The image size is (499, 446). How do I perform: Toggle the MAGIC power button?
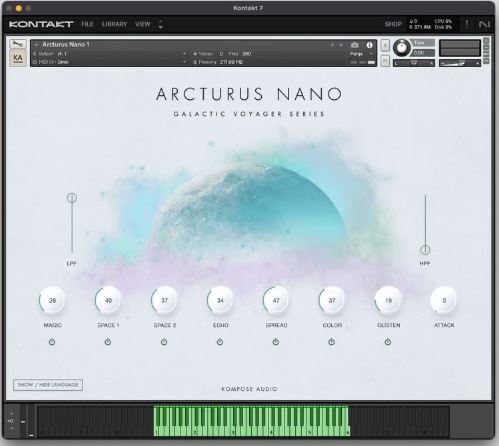click(x=52, y=342)
